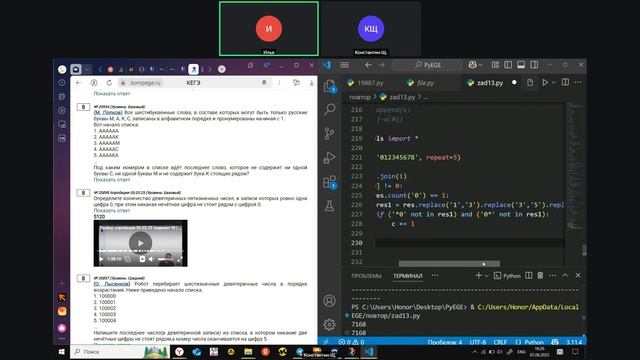The height and width of the screenshot is (360, 640).
Task: Click the unsaved dot on zad13.py tab
Action: [514, 82]
